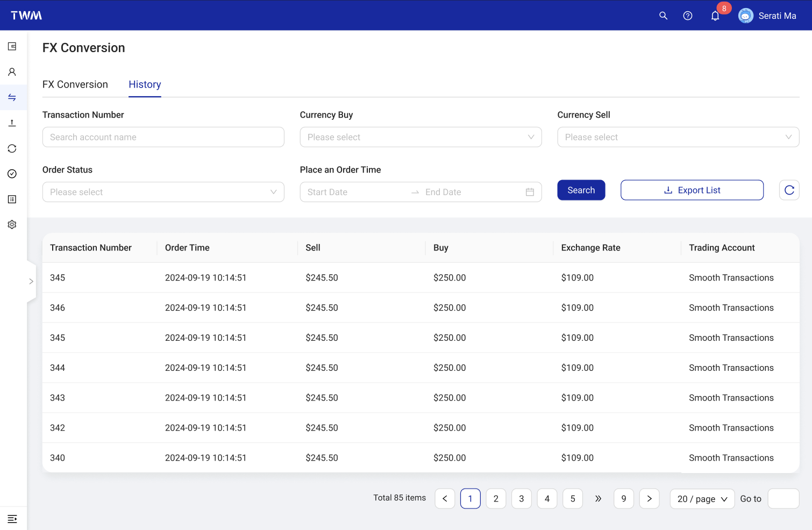Switch to the FX Conversion tab
812x530 pixels.
point(75,84)
